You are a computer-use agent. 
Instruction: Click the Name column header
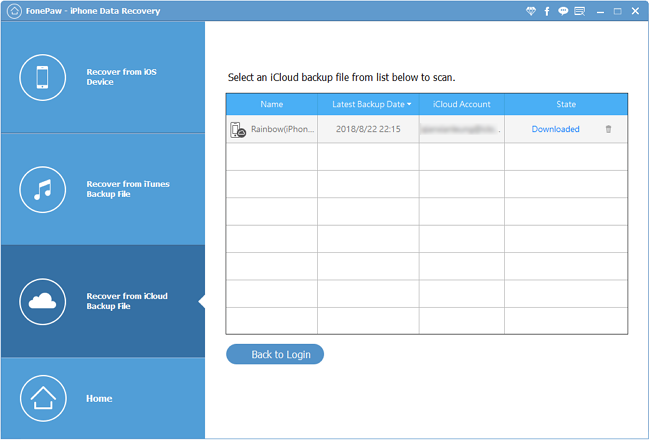tap(272, 104)
